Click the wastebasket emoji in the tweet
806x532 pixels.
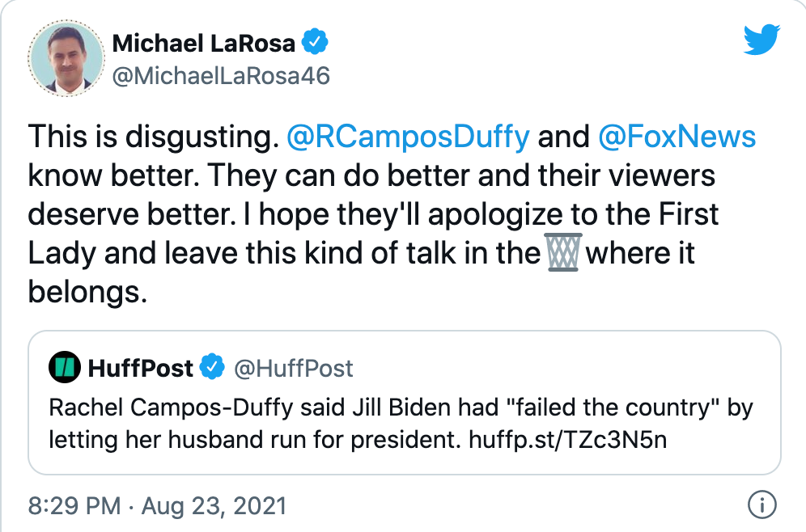(x=563, y=254)
